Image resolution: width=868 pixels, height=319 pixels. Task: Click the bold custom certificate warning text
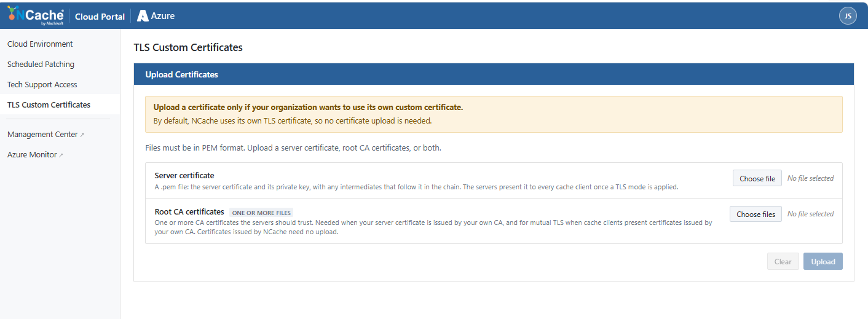pos(308,107)
